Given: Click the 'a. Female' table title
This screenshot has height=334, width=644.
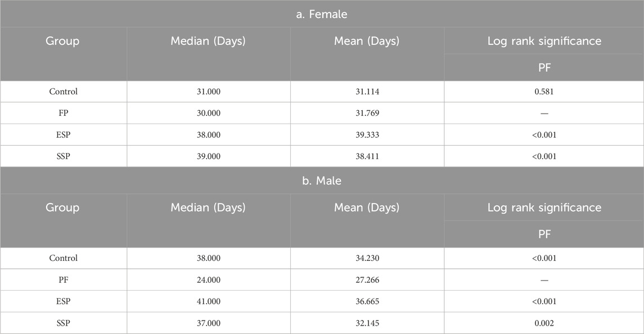Looking at the screenshot, I should (322, 14).
